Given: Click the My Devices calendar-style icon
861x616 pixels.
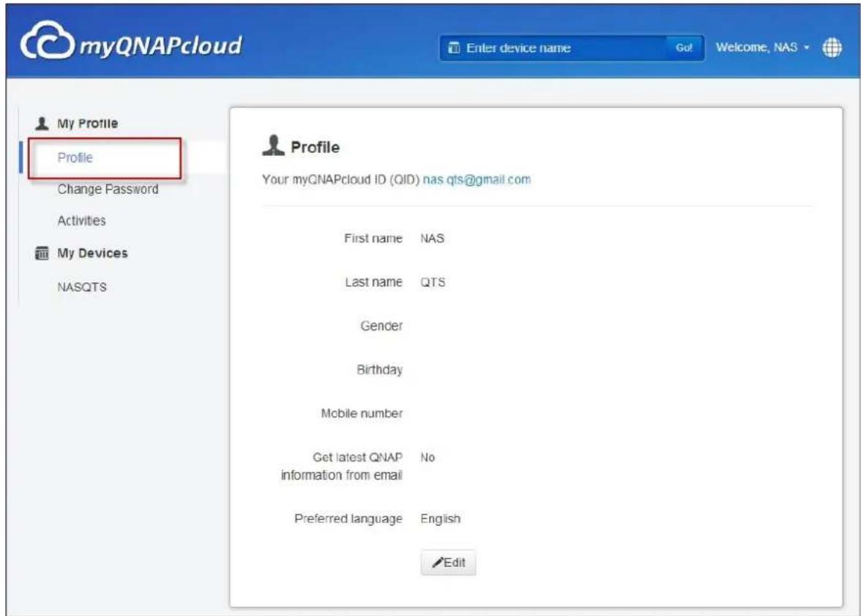Looking at the screenshot, I should [x=42, y=253].
